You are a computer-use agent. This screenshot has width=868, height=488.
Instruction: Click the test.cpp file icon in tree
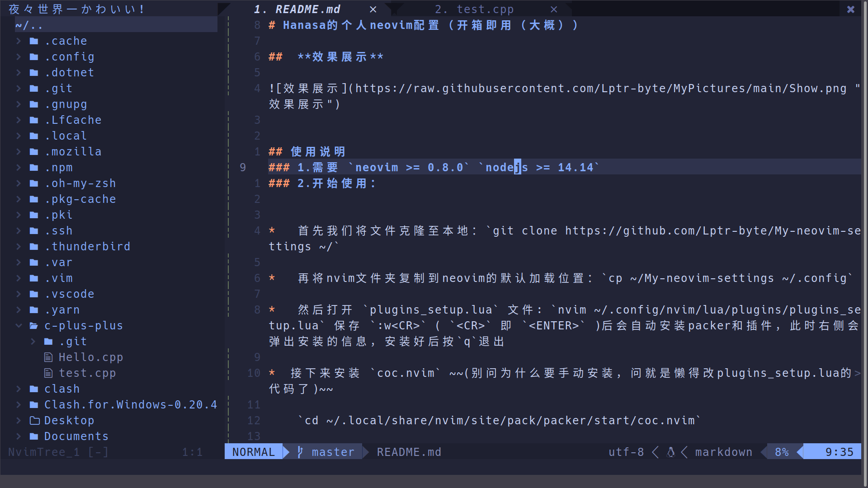48,373
